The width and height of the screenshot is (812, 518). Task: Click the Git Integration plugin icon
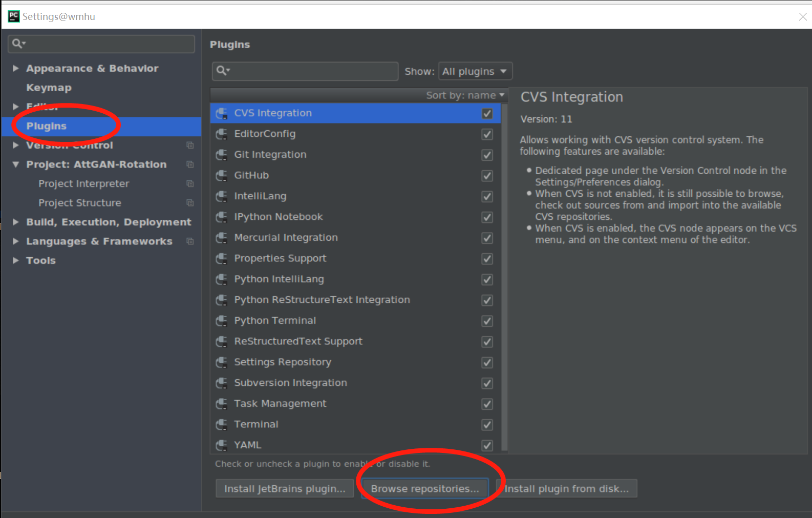(x=222, y=155)
